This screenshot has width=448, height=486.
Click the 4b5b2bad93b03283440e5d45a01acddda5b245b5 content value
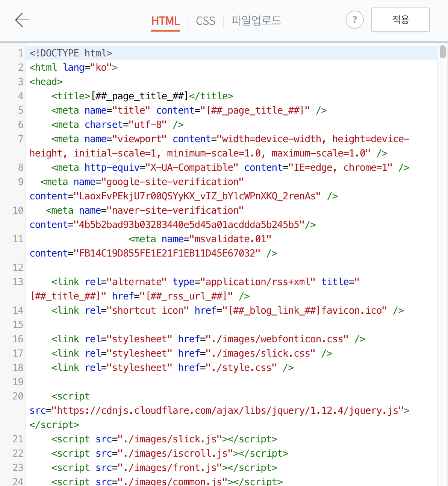[x=189, y=225]
